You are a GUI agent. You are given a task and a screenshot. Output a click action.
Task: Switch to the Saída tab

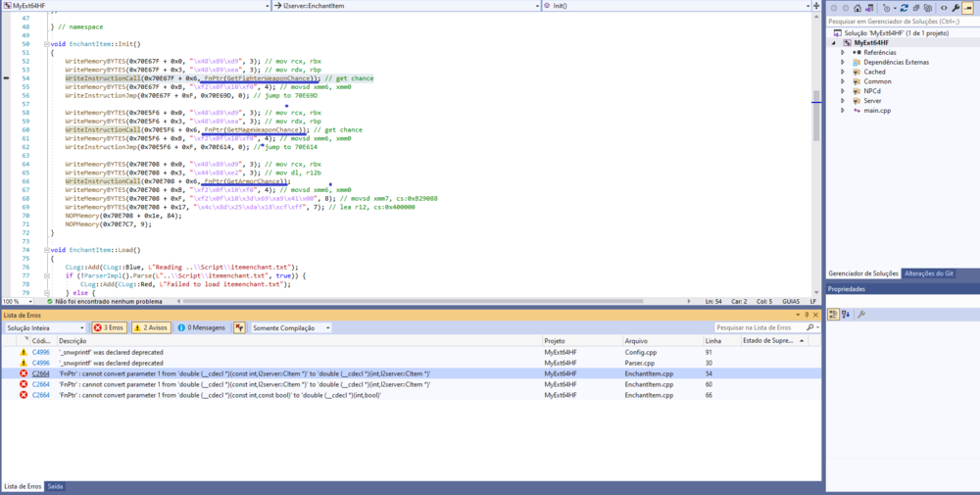(56, 486)
